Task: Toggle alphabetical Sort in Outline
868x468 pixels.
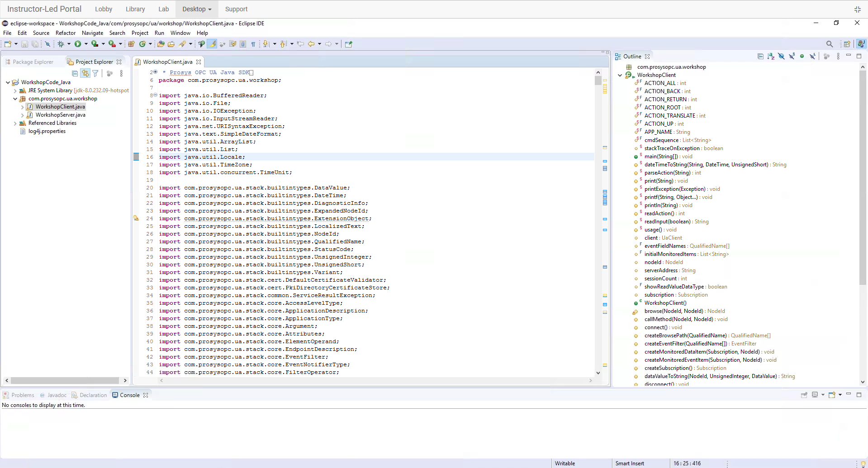Action: [771, 57]
